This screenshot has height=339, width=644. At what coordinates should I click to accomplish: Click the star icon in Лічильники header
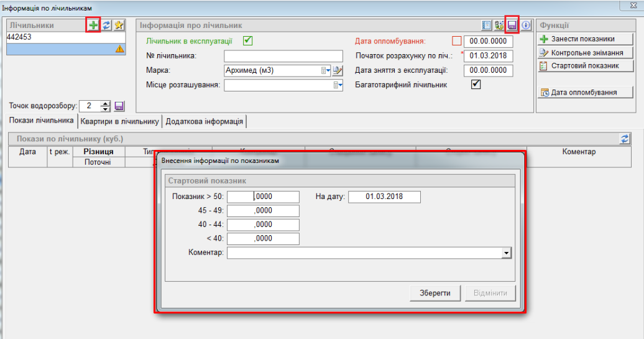[x=118, y=25]
